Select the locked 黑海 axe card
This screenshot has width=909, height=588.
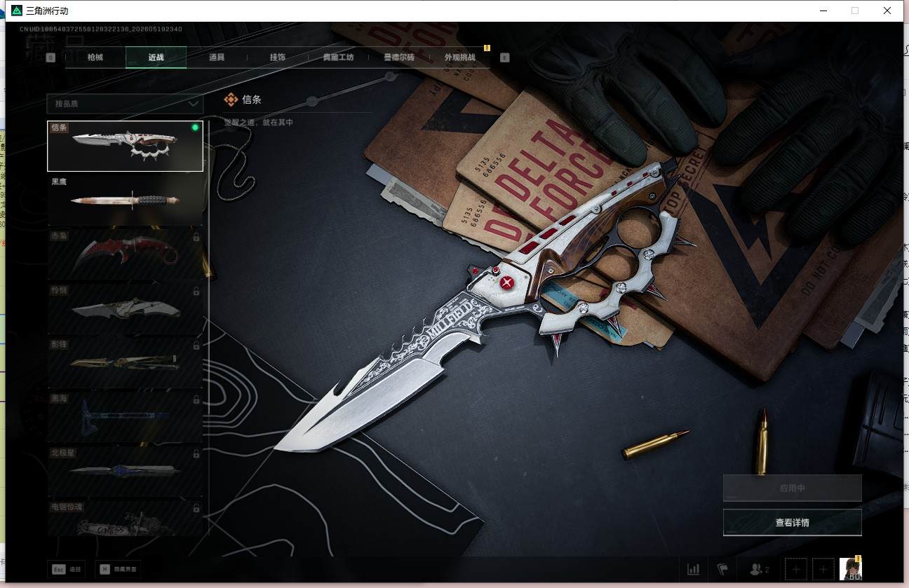coord(125,416)
